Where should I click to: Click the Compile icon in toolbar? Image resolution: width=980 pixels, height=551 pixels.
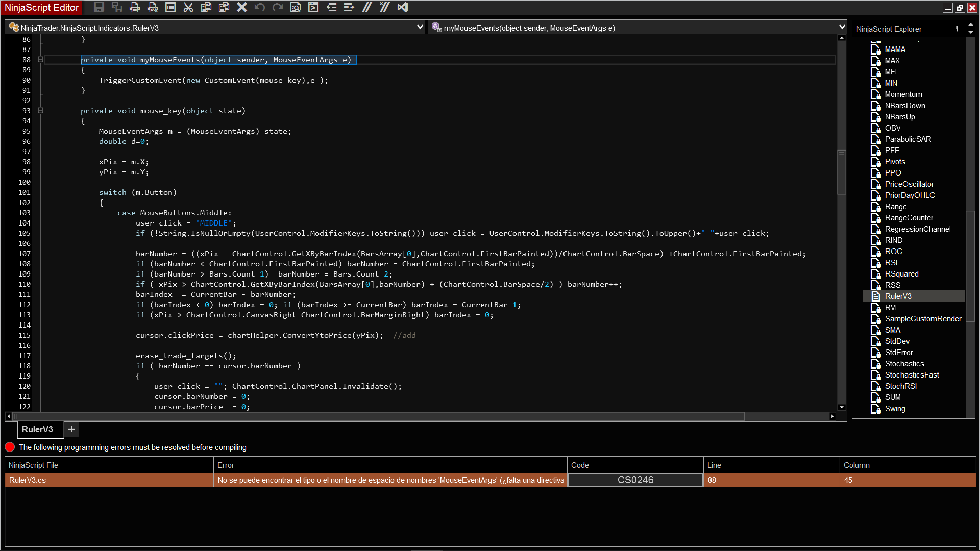tap(313, 7)
